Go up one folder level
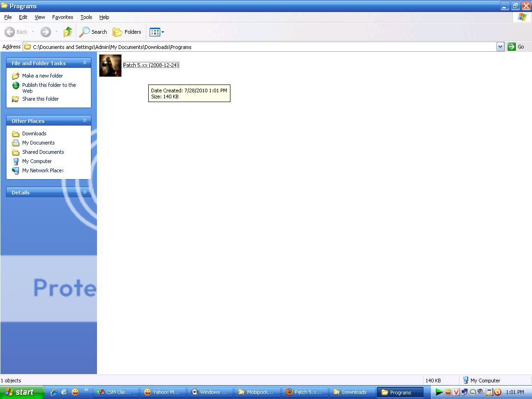The height and width of the screenshot is (399, 532). 68,32
